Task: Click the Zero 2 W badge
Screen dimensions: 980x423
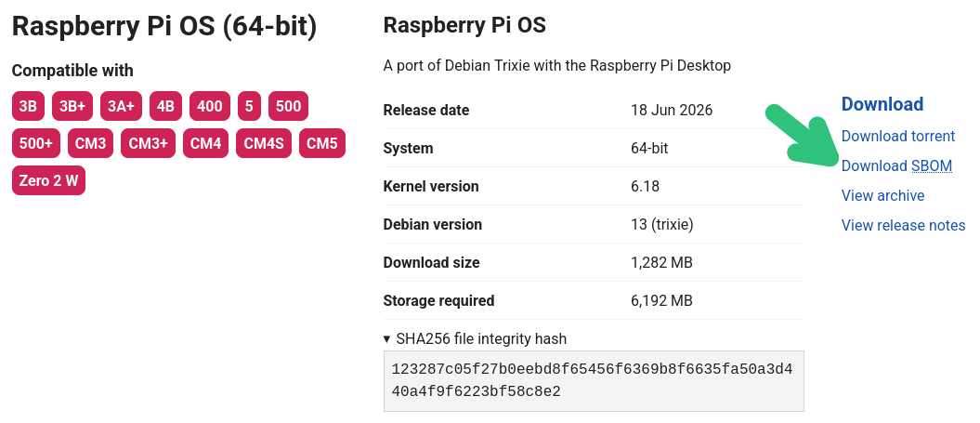Action: click(x=48, y=181)
